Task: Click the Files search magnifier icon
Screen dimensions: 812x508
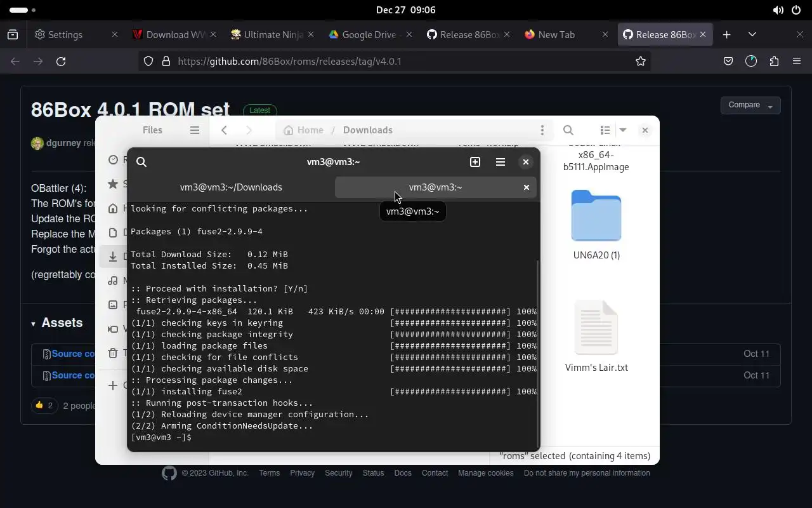Action: pyautogui.click(x=568, y=130)
